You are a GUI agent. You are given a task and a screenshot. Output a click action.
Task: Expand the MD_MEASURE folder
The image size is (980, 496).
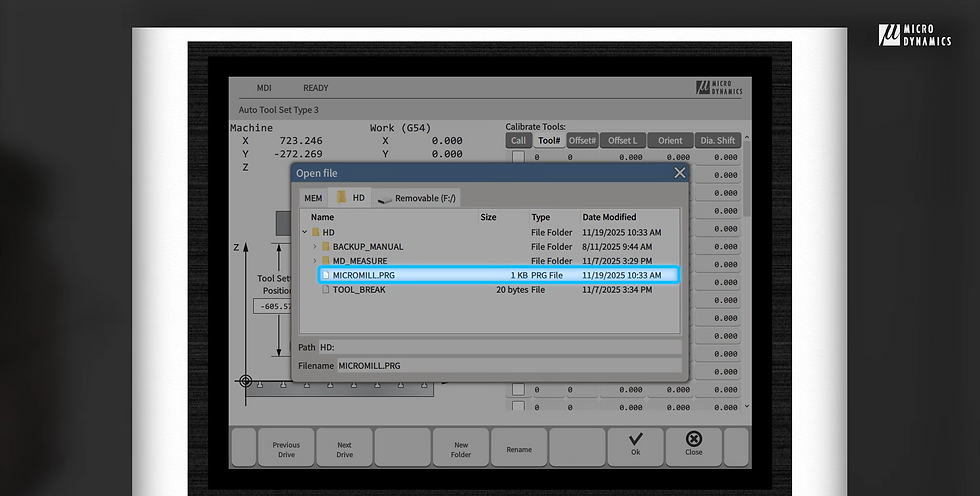[x=315, y=260]
